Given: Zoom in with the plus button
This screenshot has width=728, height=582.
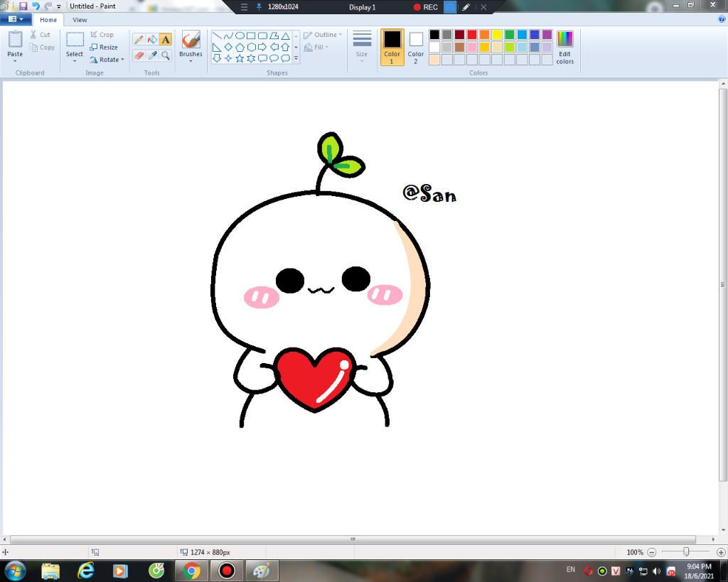Looking at the screenshot, I should 721,552.
